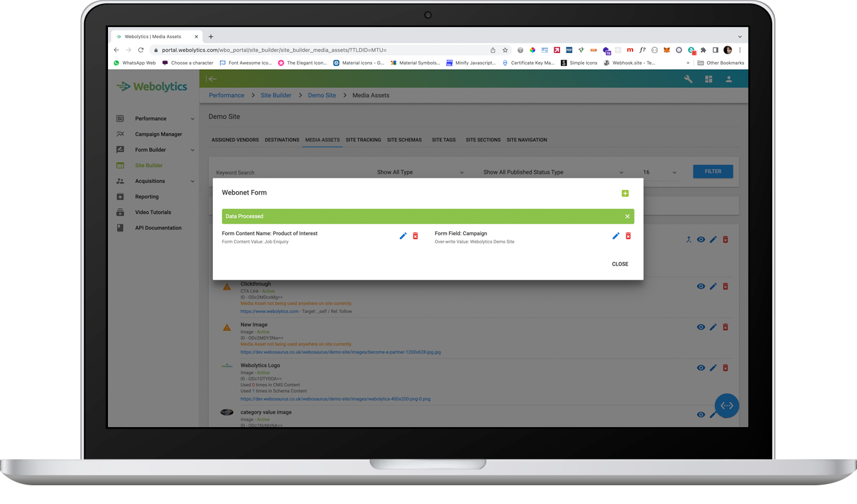Toggle visibility of Webolytics Logo asset
857x504 pixels.
pyautogui.click(x=700, y=368)
